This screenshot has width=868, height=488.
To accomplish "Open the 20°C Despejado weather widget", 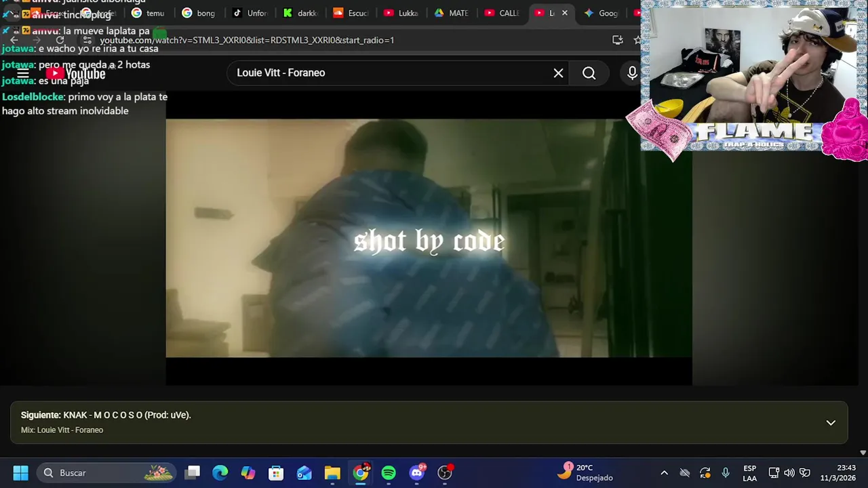I will pyautogui.click(x=585, y=472).
